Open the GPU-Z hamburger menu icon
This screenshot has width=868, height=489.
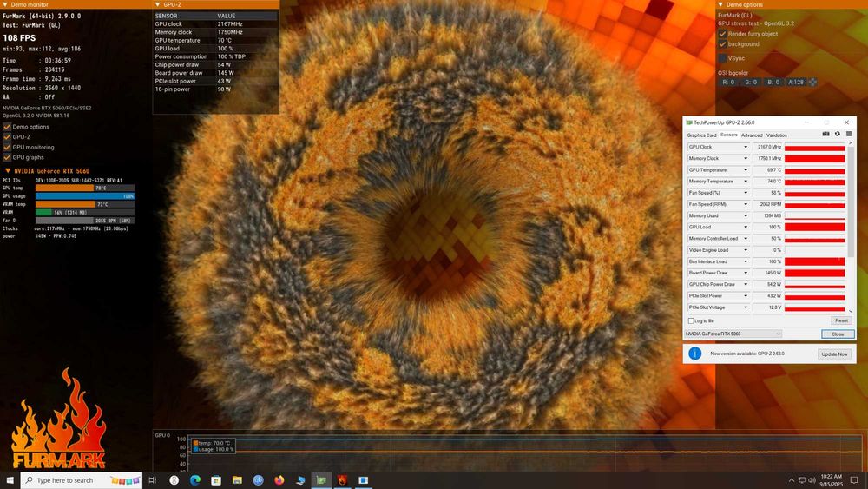[849, 134]
